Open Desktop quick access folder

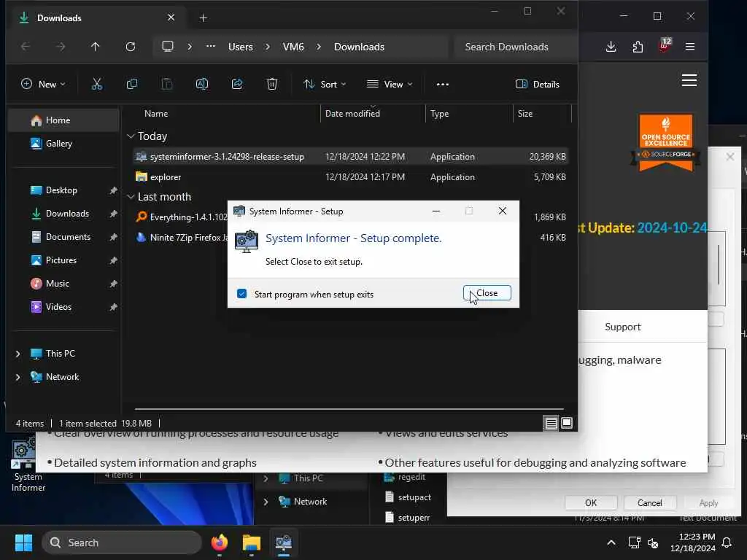tap(63, 190)
